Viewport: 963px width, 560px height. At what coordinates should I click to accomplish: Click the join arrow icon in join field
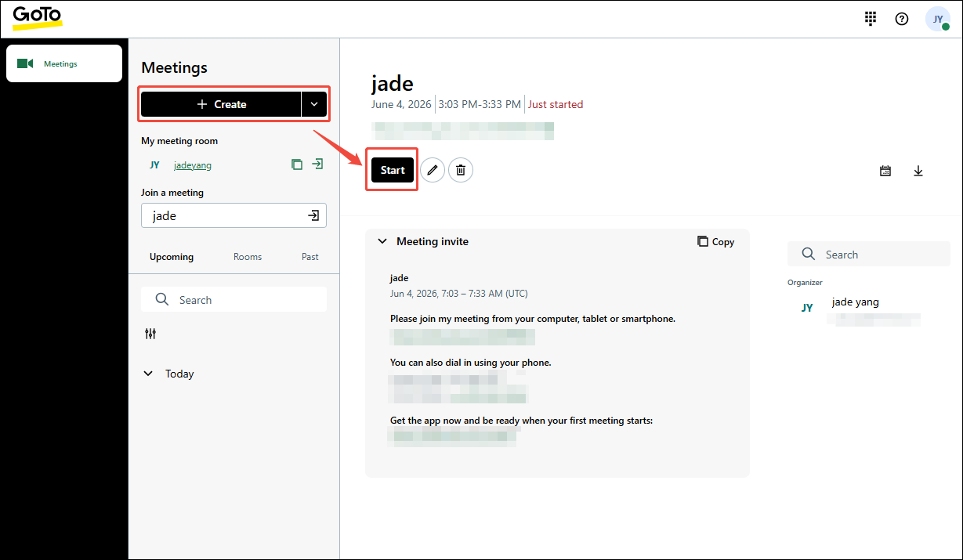(x=313, y=215)
